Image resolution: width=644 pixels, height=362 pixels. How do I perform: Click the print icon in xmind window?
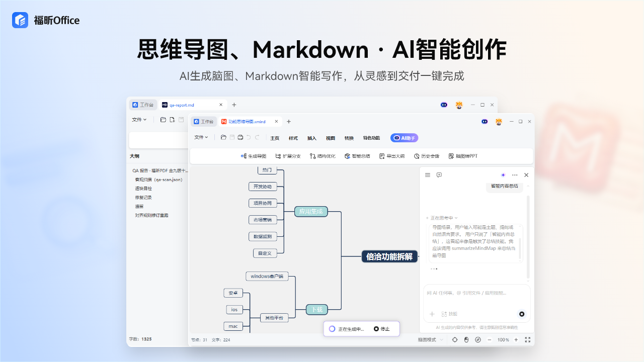(240, 137)
